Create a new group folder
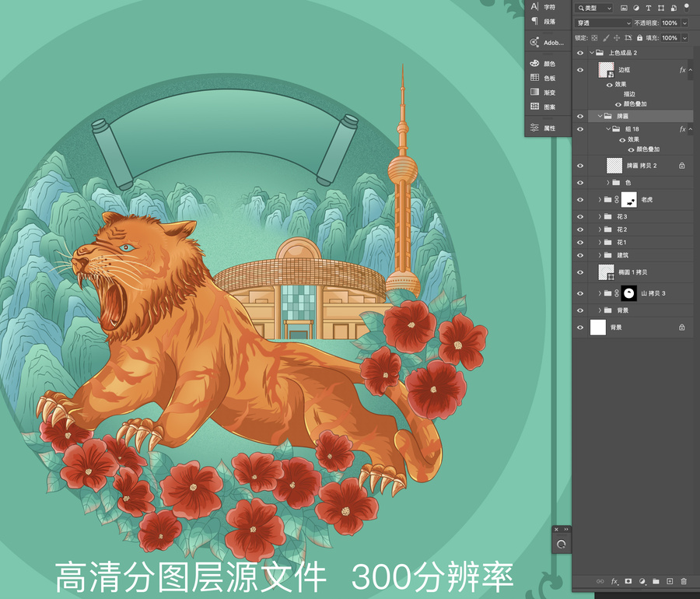The image size is (700, 599). click(656, 581)
